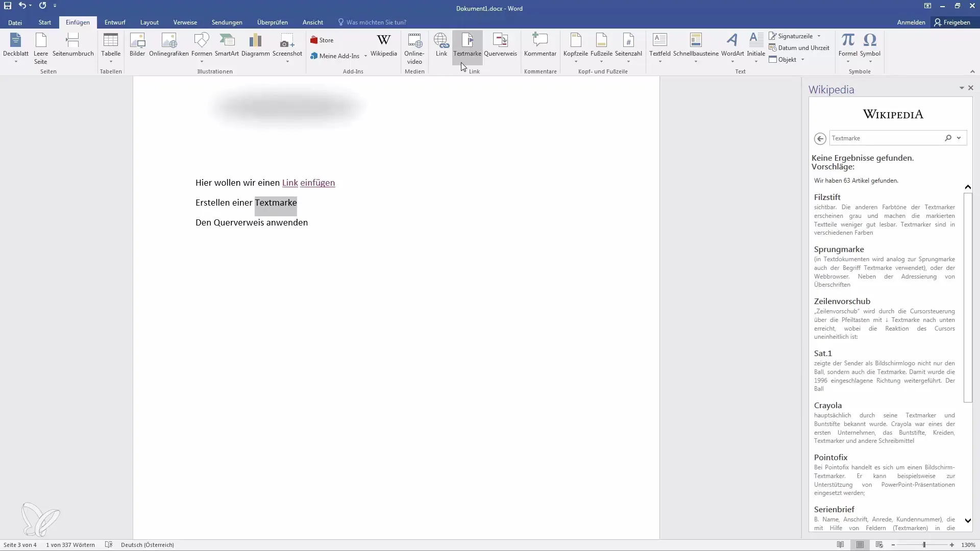This screenshot has height=551, width=980.
Task: Switch to the Layout tab
Action: coord(150,22)
